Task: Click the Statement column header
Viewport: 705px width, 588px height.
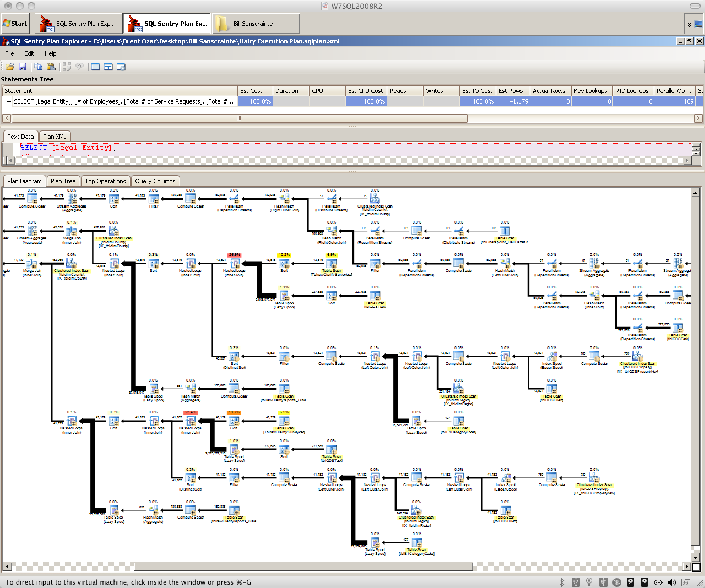Action: click(x=120, y=91)
